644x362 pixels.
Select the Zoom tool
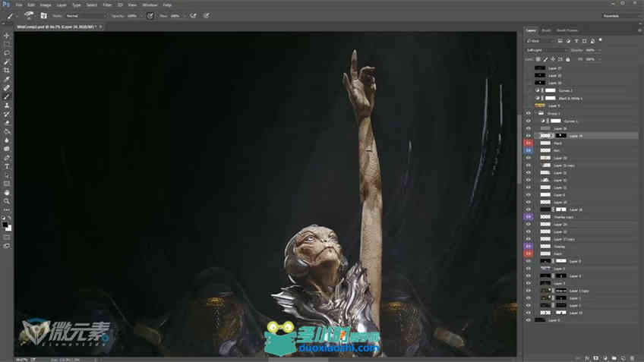pos(7,201)
